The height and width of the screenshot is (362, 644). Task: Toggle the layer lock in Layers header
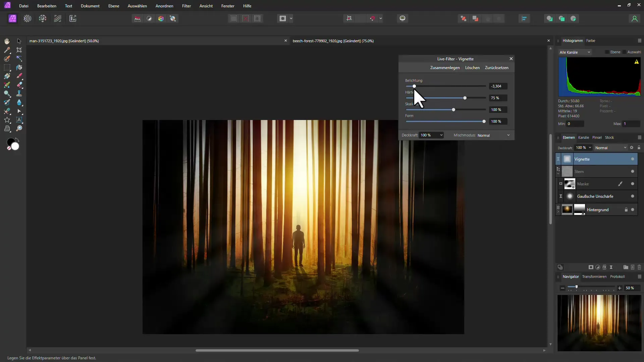(639, 148)
